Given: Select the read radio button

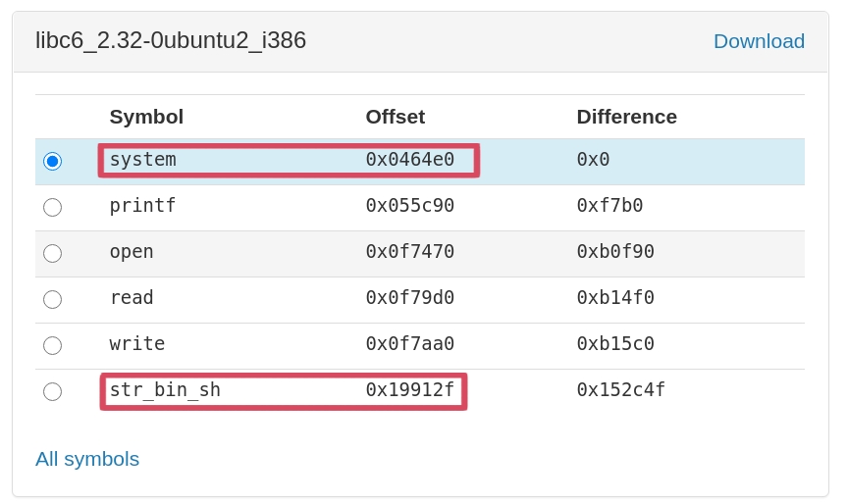Looking at the screenshot, I should [52, 299].
